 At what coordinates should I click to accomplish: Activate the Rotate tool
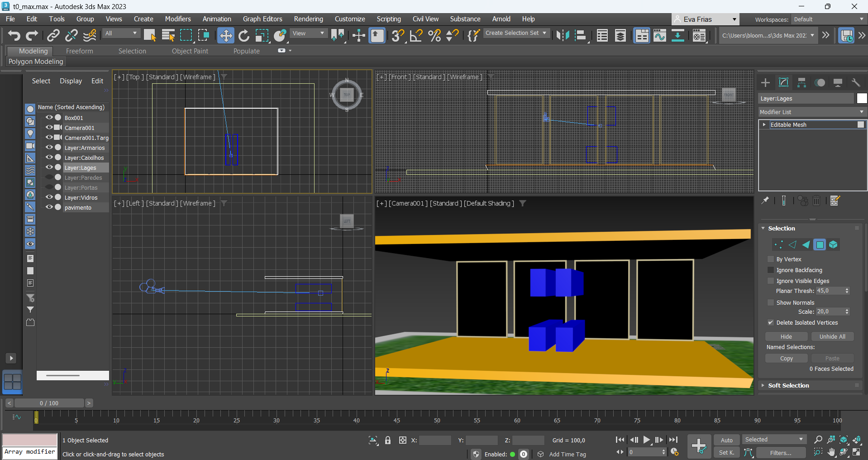244,35
